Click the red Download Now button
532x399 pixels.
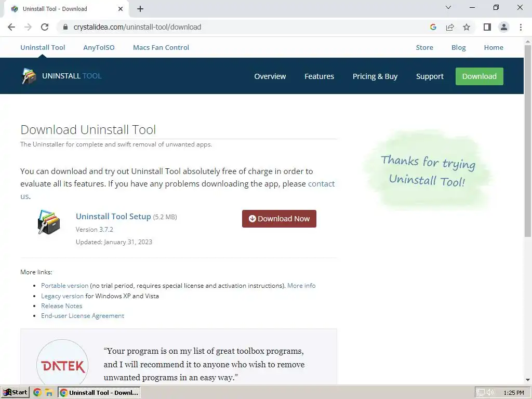tap(279, 219)
